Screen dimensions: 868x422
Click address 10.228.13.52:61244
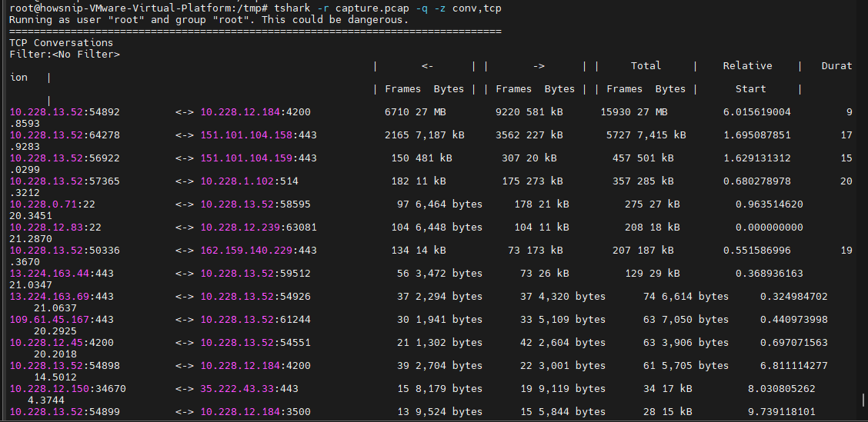(x=255, y=320)
